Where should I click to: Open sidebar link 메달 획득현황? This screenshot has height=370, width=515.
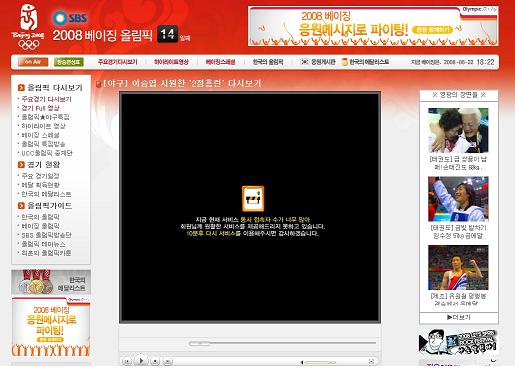(x=40, y=185)
